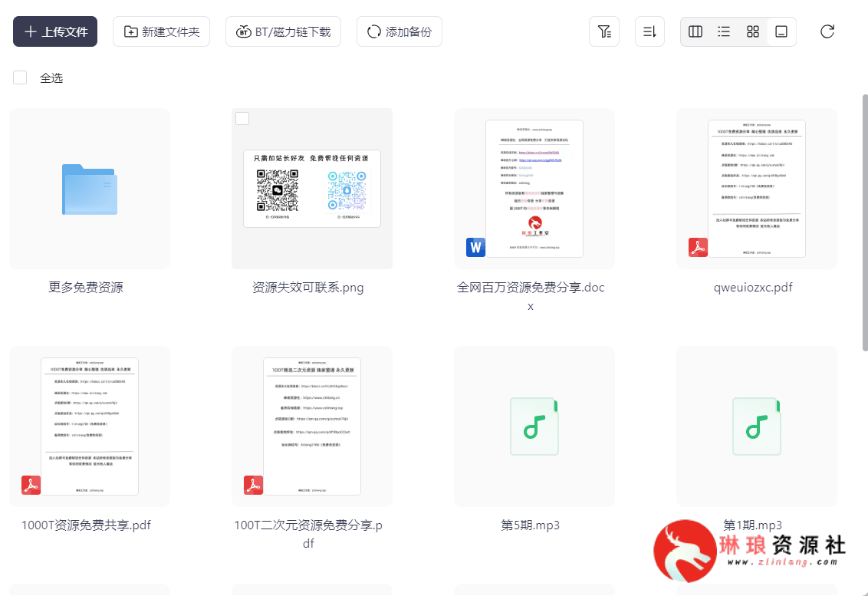Open the sort order icon
Viewport: 868px width, 596px height.
650,31
